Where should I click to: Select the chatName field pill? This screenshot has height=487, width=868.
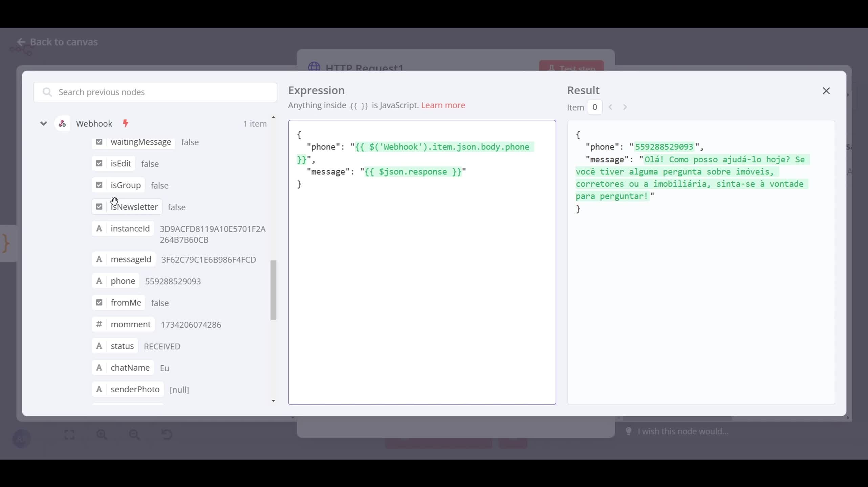pyautogui.click(x=130, y=368)
